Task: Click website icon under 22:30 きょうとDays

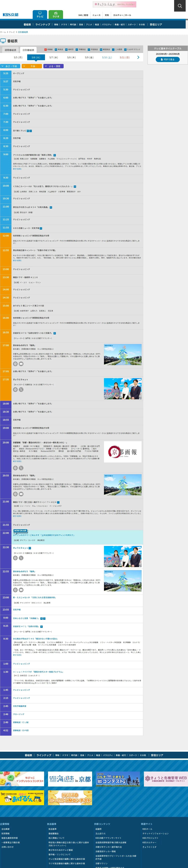Action: tap(15, 558)
